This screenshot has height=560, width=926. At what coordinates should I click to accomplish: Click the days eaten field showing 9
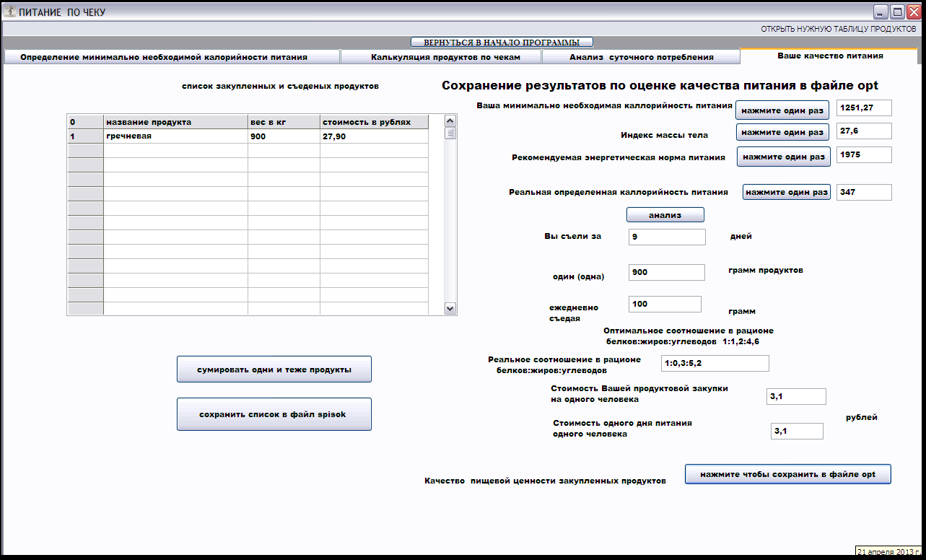[x=667, y=237]
